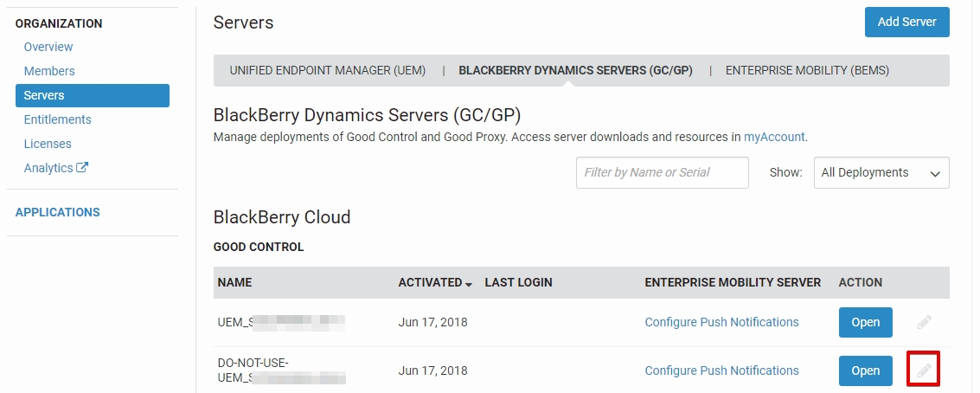This screenshot has height=393, width=980.
Task: Switch to Unified Endpoint Manager (UEM) tab
Action: tap(327, 71)
